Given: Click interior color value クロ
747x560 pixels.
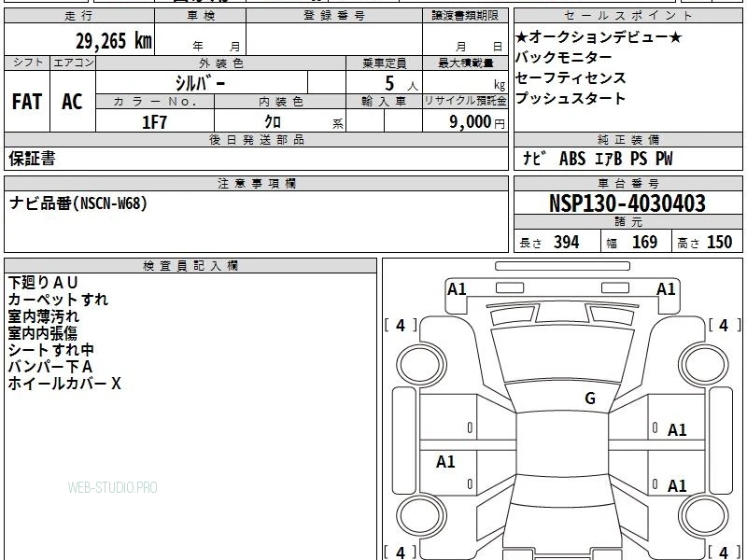Looking at the screenshot, I should [x=273, y=122].
